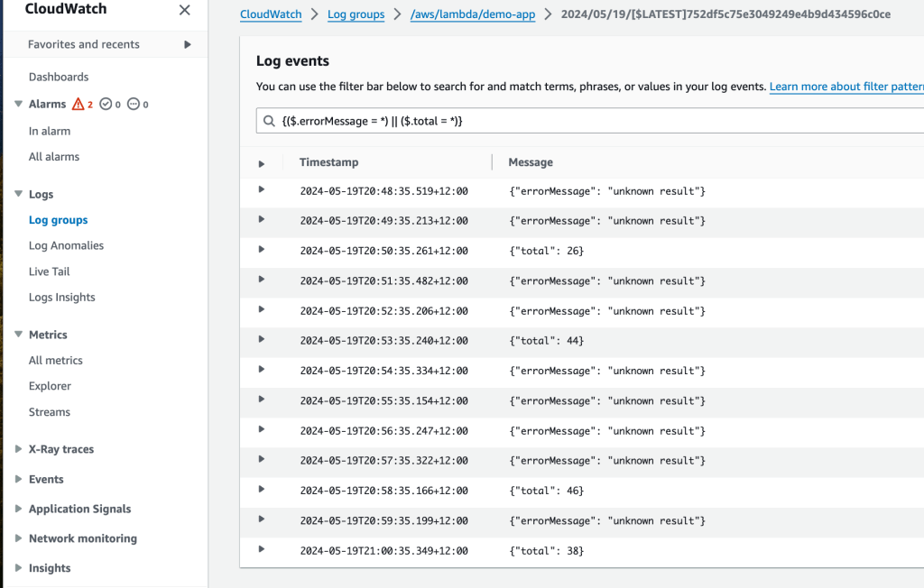Open Live Tail in sidebar

49,271
